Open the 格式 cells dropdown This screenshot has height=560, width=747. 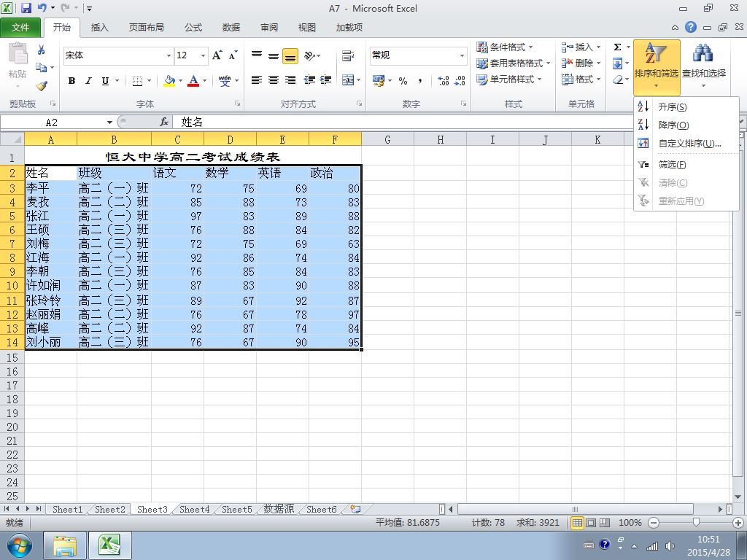click(x=581, y=79)
